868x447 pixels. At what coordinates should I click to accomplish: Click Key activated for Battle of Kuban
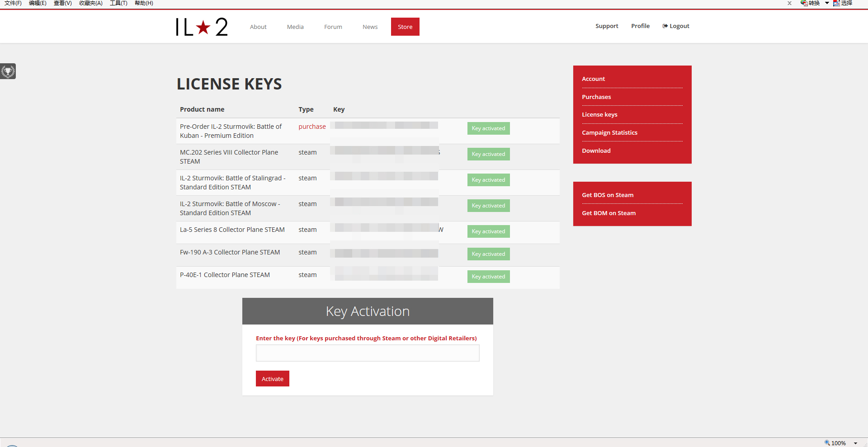coord(488,128)
